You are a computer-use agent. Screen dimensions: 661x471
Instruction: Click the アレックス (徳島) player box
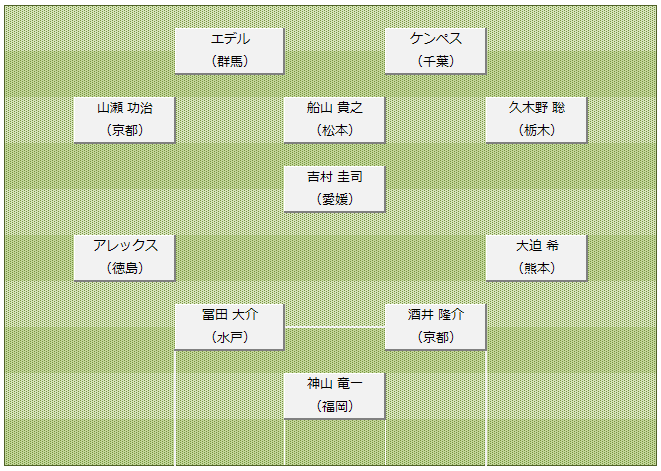coord(124,258)
